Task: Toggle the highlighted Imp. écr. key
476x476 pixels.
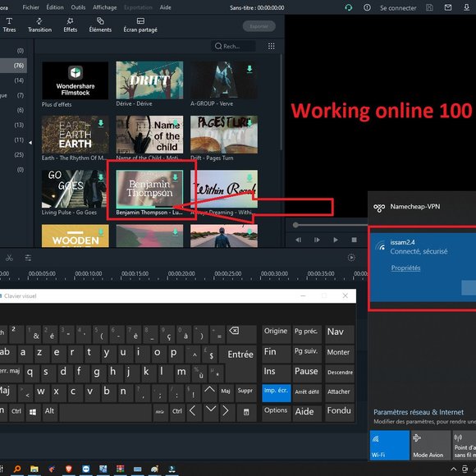Action: 277,392
